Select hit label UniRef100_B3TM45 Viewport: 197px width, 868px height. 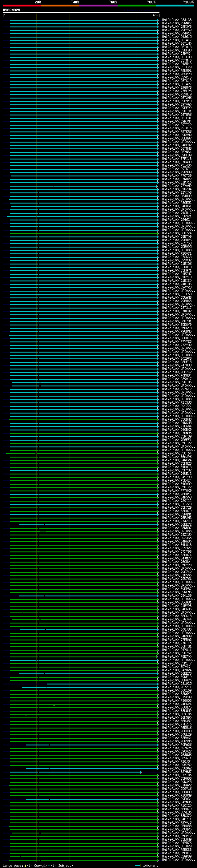click(x=176, y=60)
